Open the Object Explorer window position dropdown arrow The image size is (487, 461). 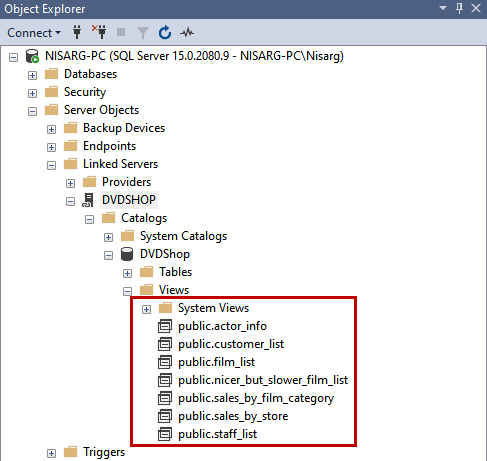tap(443, 8)
